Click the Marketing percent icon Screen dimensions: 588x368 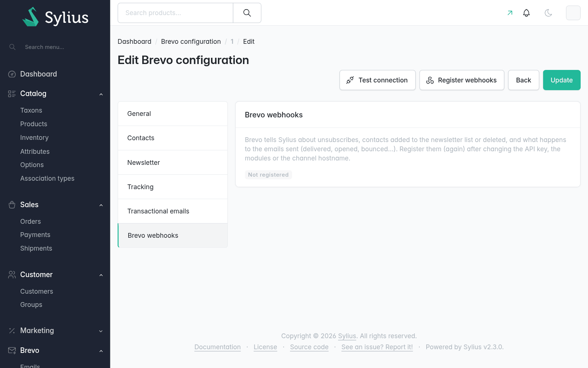(x=12, y=330)
